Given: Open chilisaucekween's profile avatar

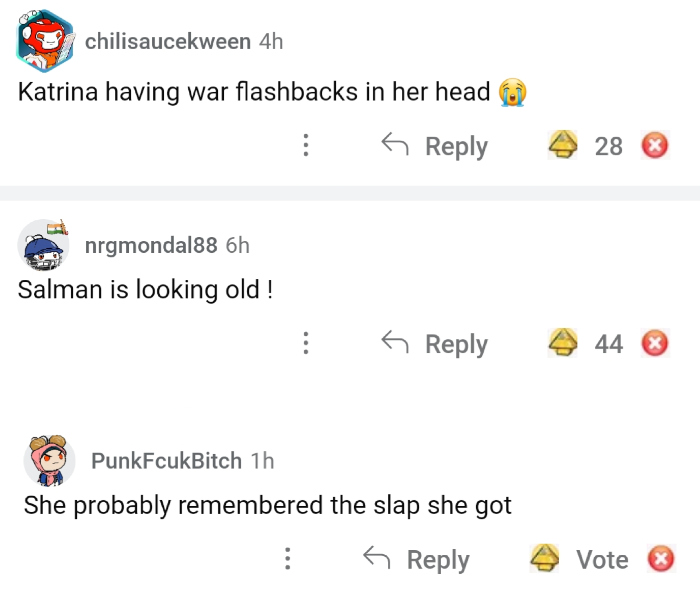Looking at the screenshot, I should tap(45, 41).
